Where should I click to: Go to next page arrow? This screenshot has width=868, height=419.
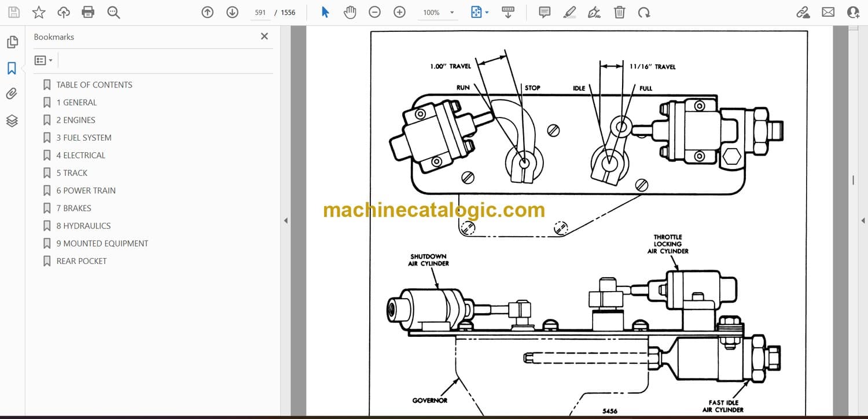click(232, 12)
